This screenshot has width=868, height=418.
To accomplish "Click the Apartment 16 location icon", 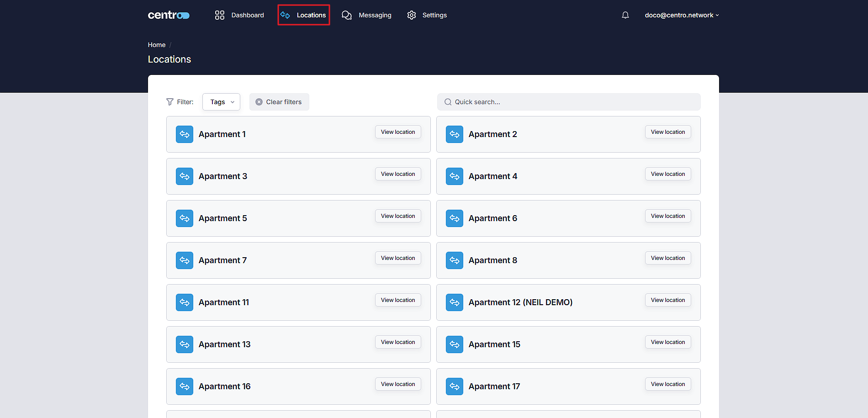I will pos(185,386).
